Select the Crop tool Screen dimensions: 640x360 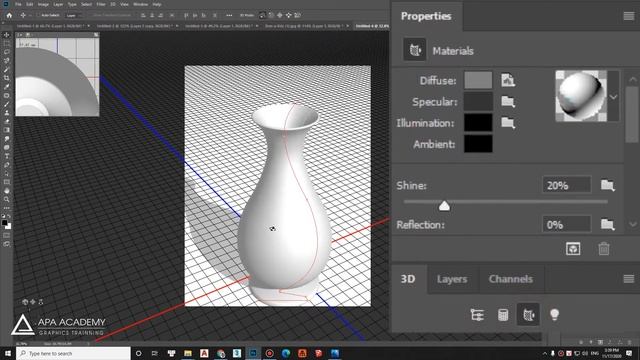(x=7, y=78)
